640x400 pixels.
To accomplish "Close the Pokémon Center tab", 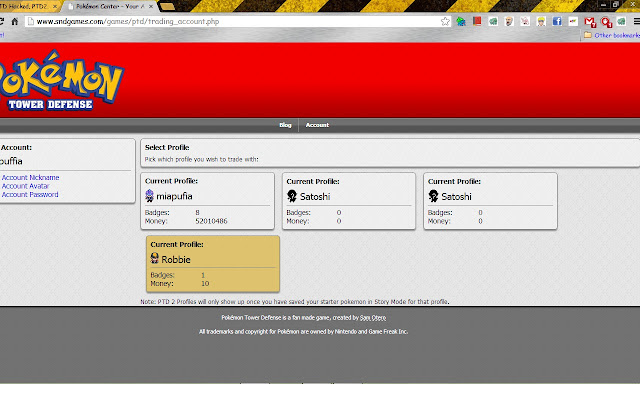I will 151,6.
